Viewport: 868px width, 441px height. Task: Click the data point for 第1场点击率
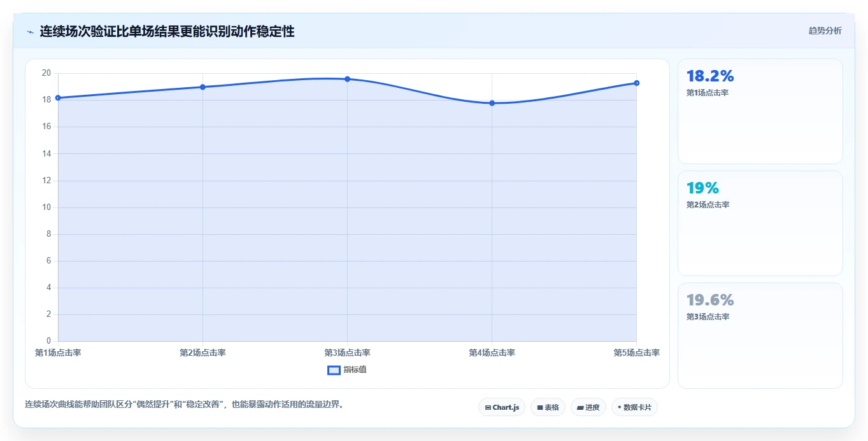(58, 97)
